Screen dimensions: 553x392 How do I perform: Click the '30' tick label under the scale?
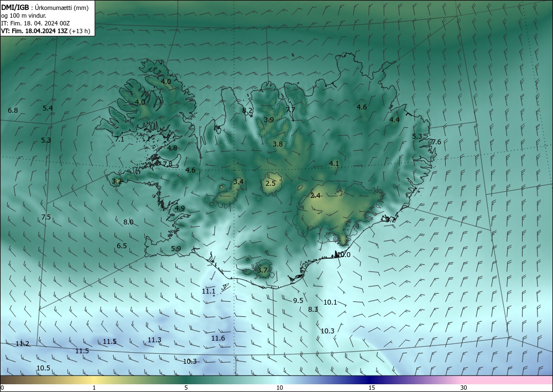click(464, 388)
